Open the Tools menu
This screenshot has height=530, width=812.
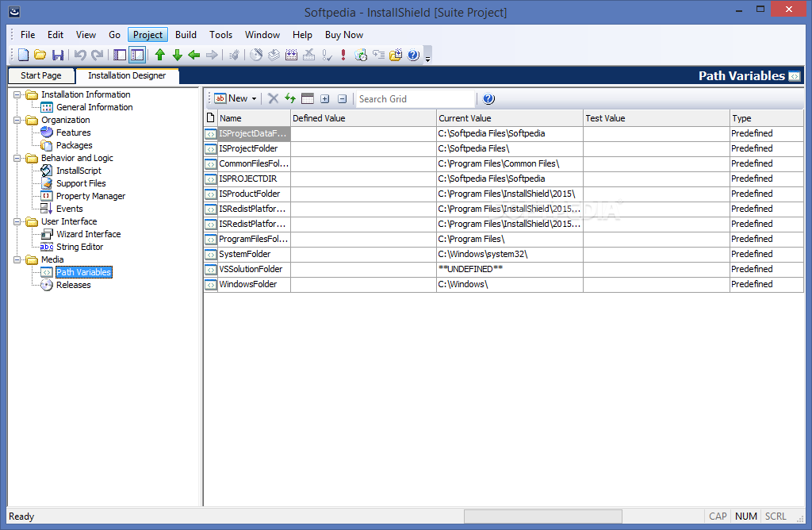[220, 35]
